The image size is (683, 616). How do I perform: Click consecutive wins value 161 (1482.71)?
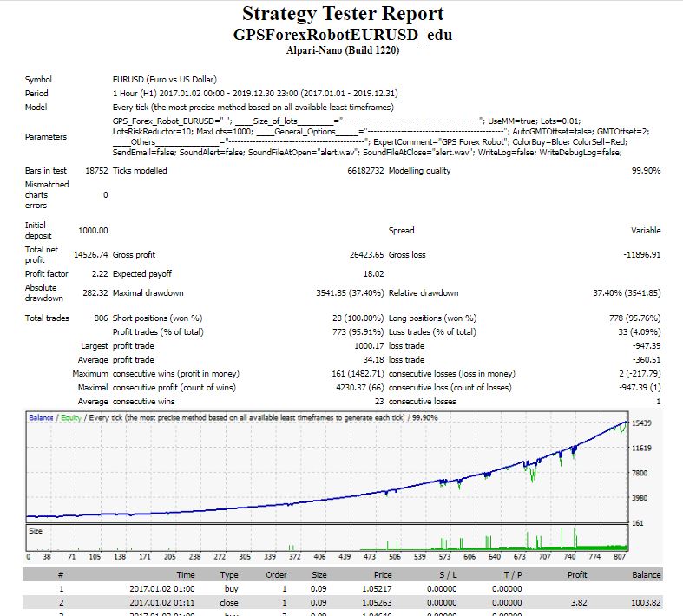pyautogui.click(x=358, y=374)
